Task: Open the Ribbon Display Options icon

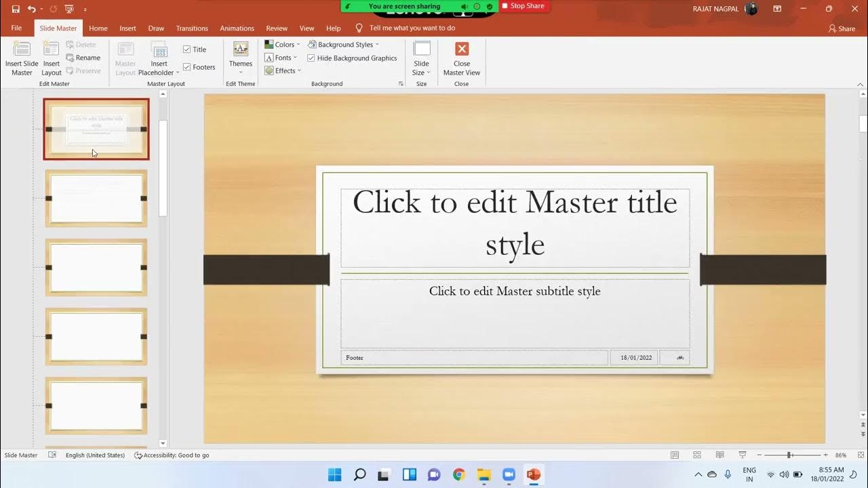Action: pos(777,9)
